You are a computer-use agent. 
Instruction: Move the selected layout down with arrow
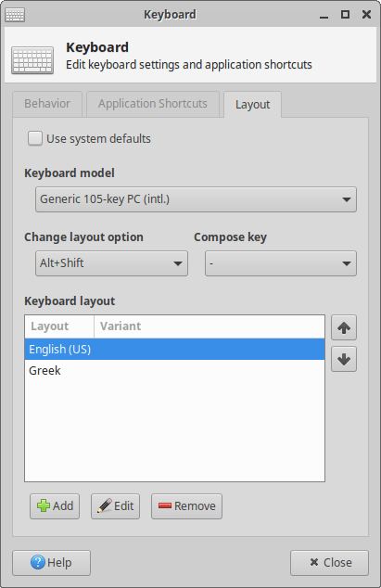344,359
